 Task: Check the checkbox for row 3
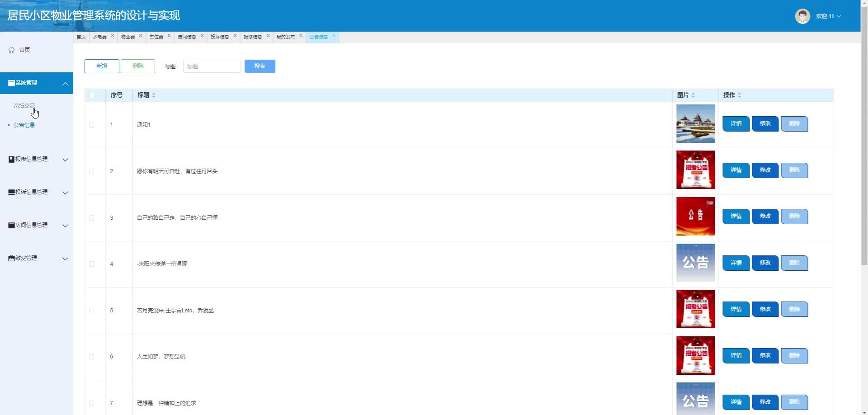pyautogui.click(x=92, y=218)
